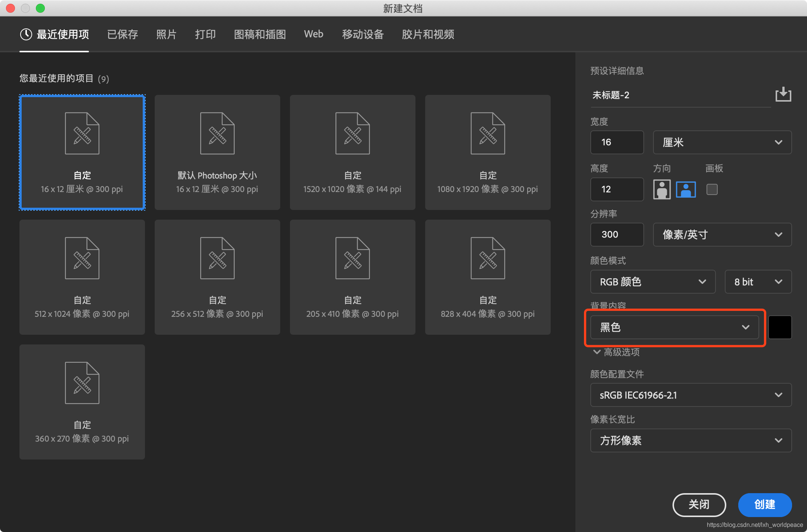Click the red window close button
The height and width of the screenshot is (532, 807).
click(x=10, y=8)
